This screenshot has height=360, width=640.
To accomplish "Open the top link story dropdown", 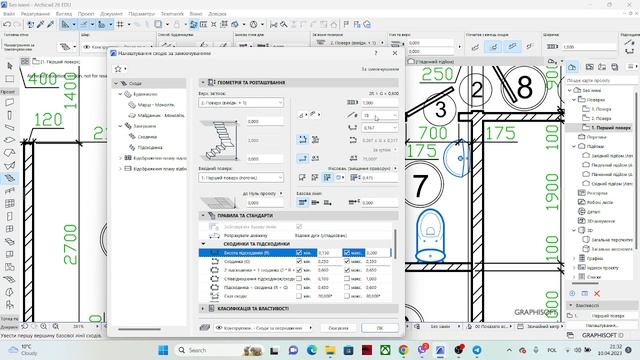I will (241, 103).
